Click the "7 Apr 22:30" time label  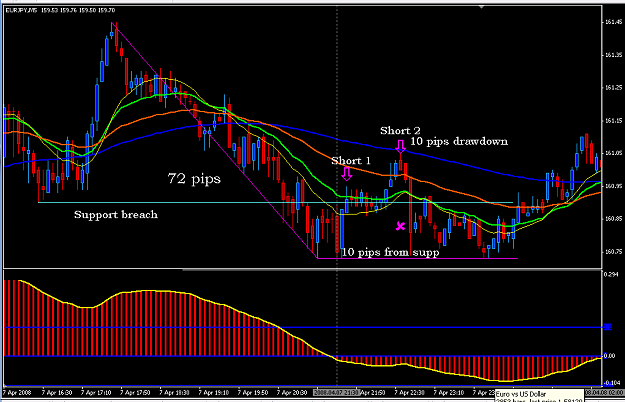410,392
